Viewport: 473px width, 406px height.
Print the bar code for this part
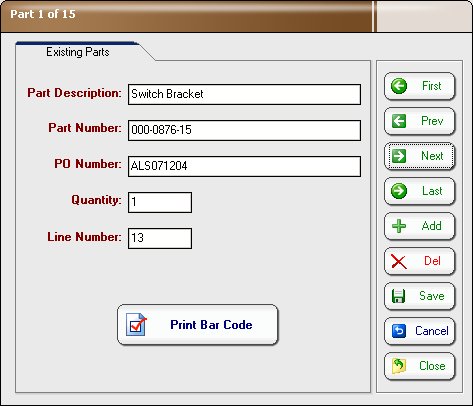198,324
